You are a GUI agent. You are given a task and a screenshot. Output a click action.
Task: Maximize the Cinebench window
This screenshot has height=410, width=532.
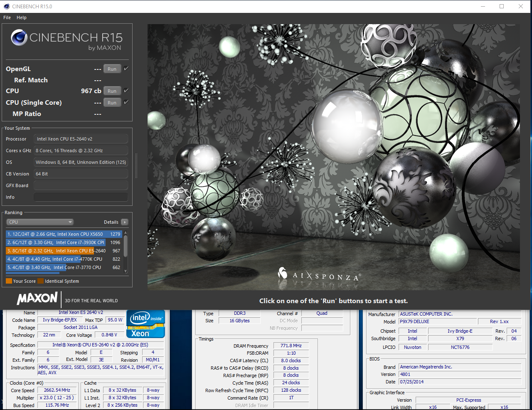click(502, 6)
